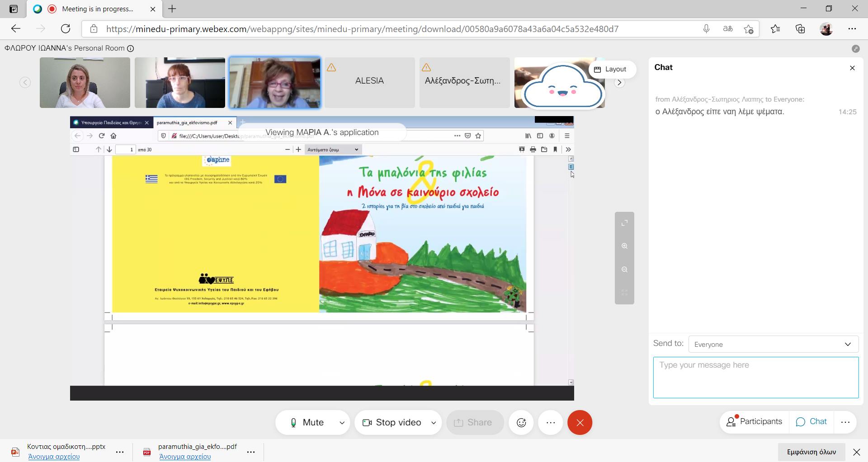Screen dimensions: 868x462
Task: Show meeting info next to Personal Room
Action: click(x=130, y=48)
